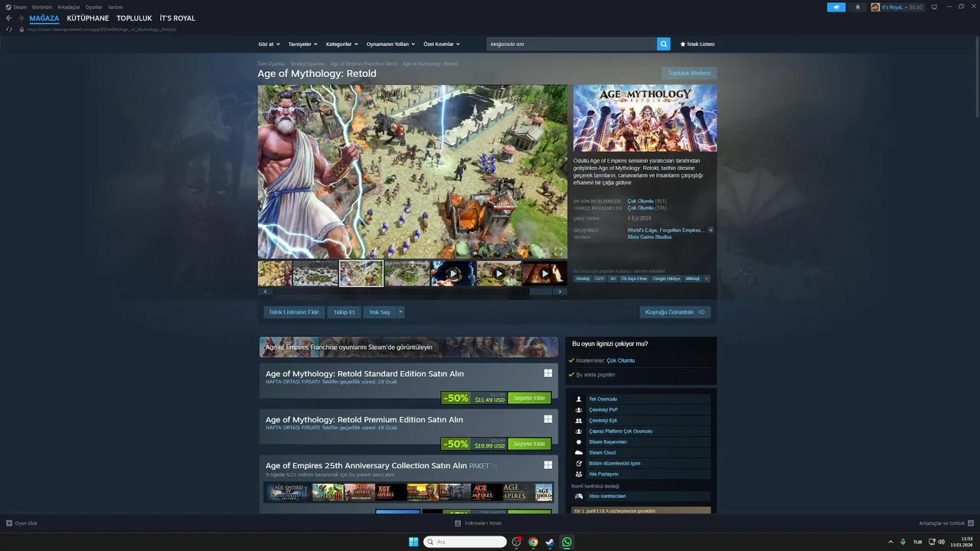Click Windows icon on 25th Anniversary Collection
This screenshot has height=551, width=980.
click(x=548, y=465)
